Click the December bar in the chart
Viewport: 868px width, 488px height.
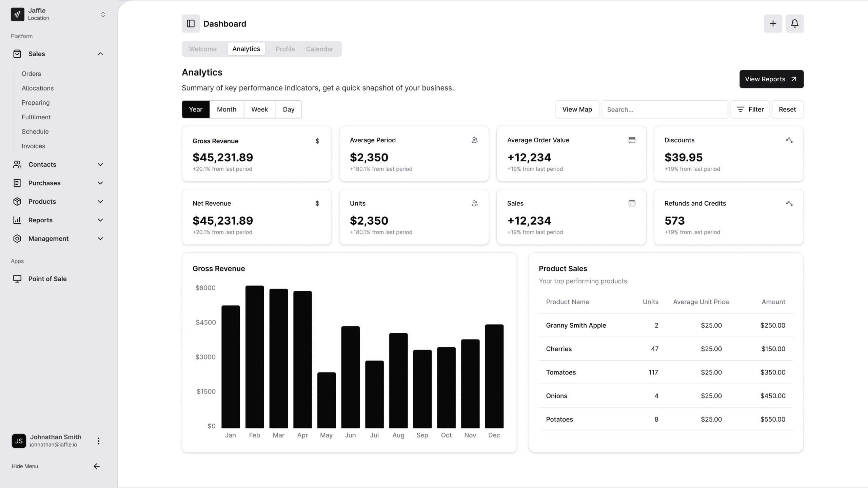[x=494, y=376]
